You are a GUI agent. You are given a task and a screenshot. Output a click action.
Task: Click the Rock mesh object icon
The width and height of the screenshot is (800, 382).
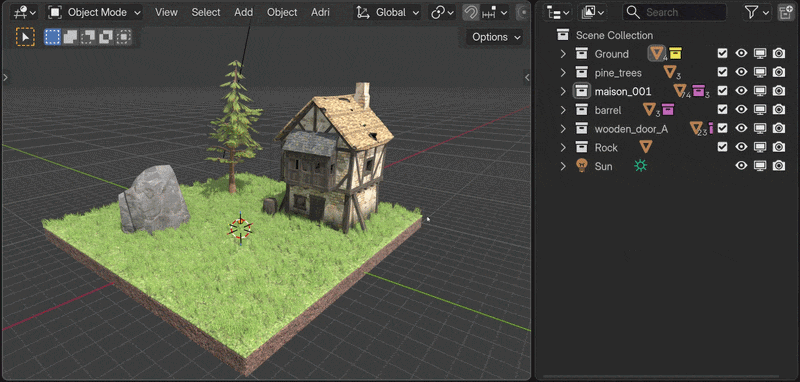(646, 147)
